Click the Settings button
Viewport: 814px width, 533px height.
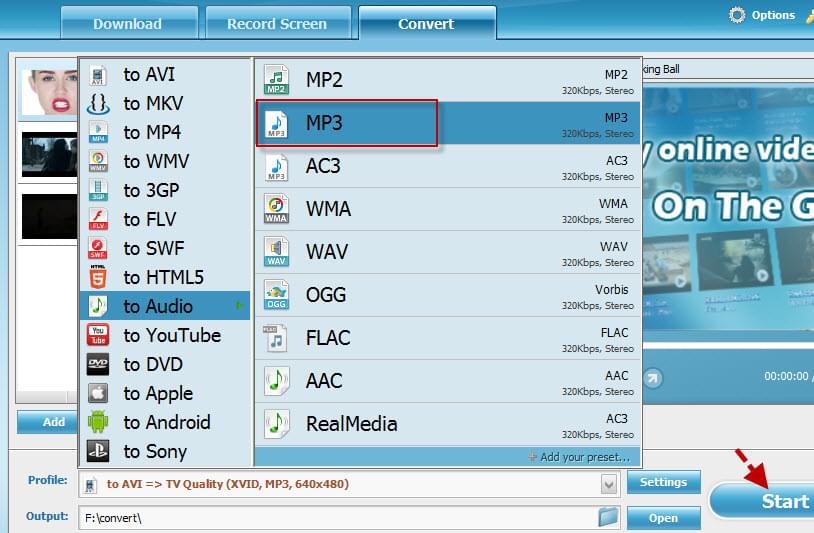point(663,482)
